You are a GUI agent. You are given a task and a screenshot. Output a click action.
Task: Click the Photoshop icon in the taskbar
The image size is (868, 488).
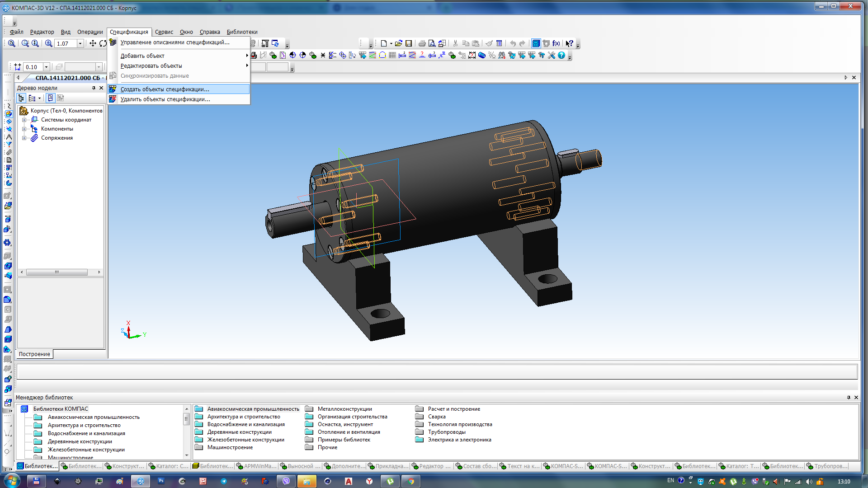pos(161,481)
